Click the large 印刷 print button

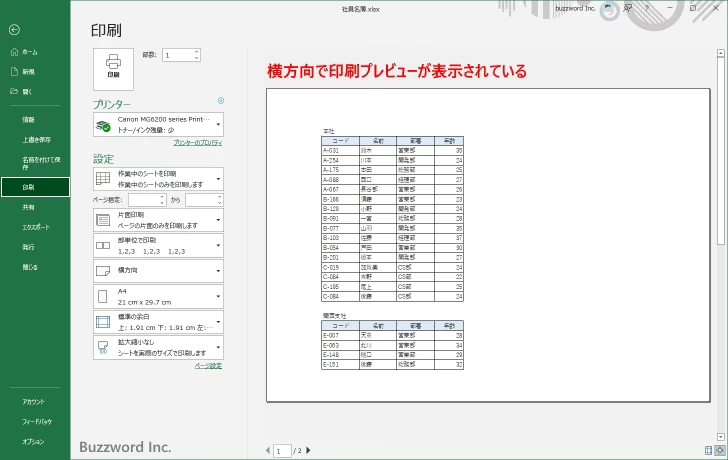coord(113,69)
